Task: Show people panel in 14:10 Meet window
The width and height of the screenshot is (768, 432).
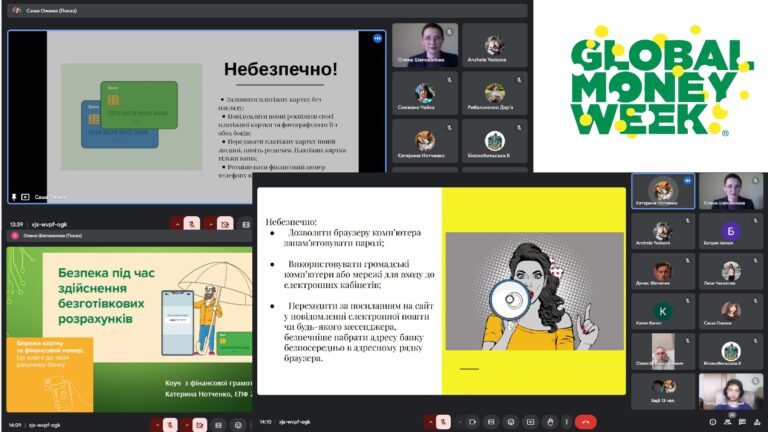Action: point(728,422)
